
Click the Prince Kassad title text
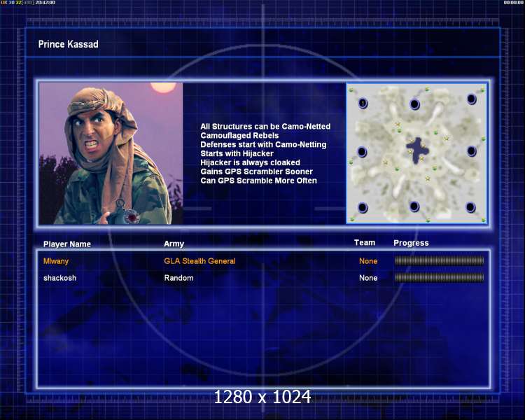click(69, 44)
